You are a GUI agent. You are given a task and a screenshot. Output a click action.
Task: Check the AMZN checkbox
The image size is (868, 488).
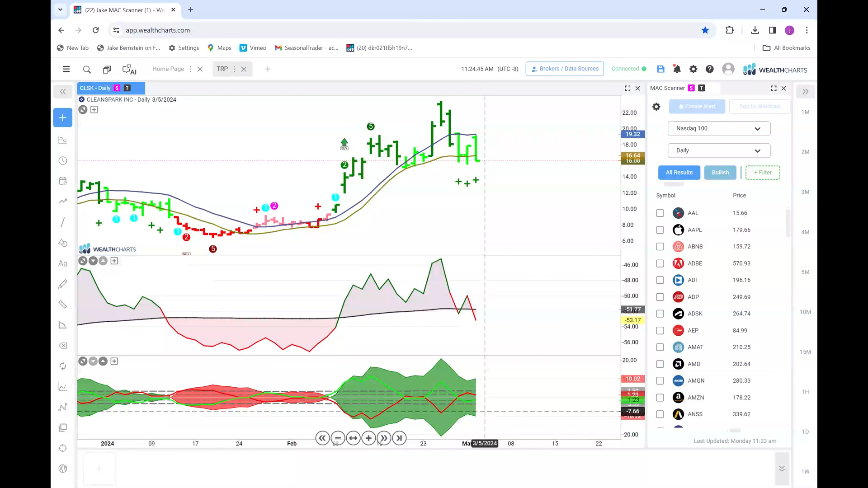click(x=660, y=398)
